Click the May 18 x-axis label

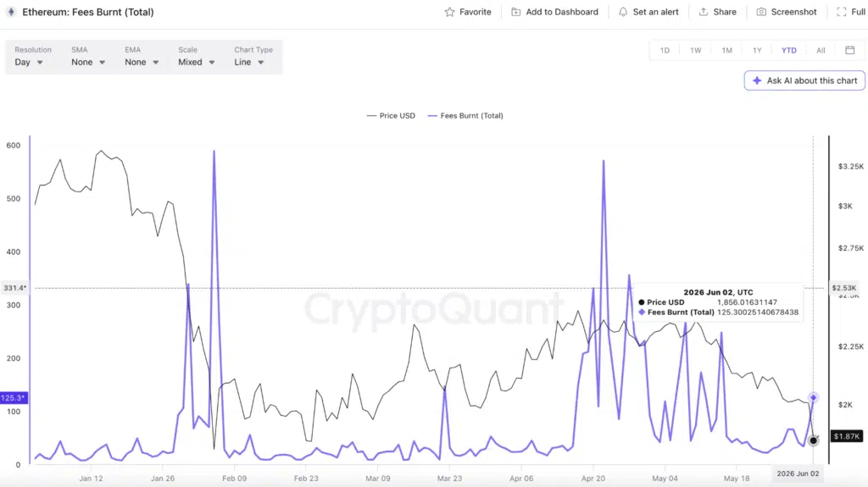pyautogui.click(x=737, y=479)
